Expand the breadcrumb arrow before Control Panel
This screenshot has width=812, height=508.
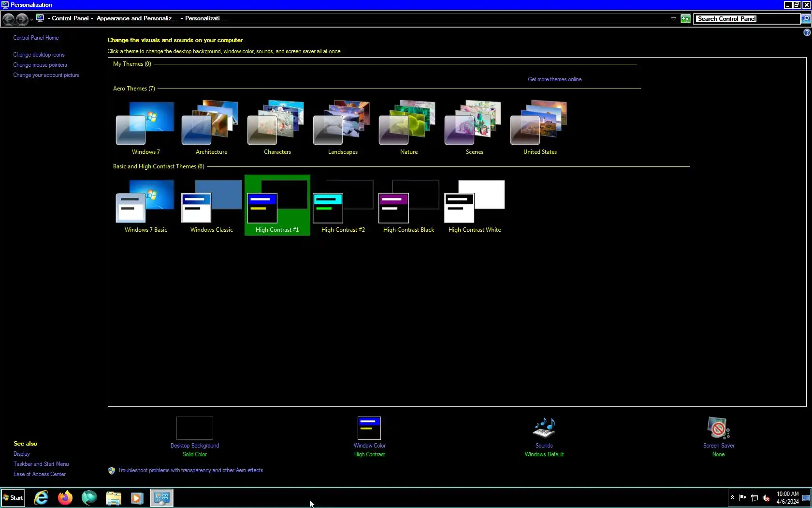point(49,19)
